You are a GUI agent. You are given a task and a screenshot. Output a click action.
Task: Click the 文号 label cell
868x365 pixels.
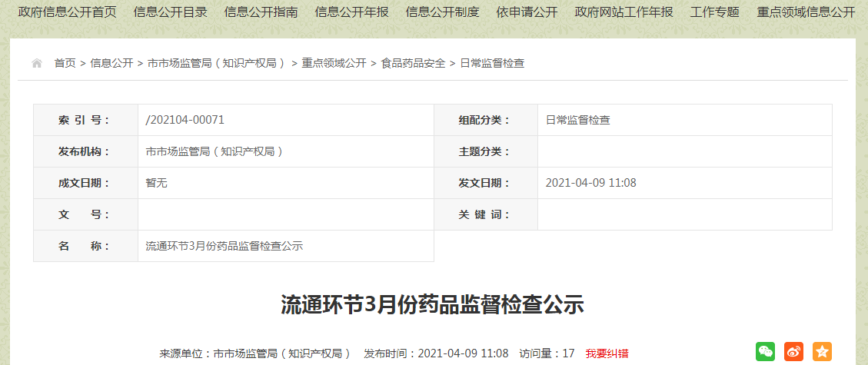point(86,214)
